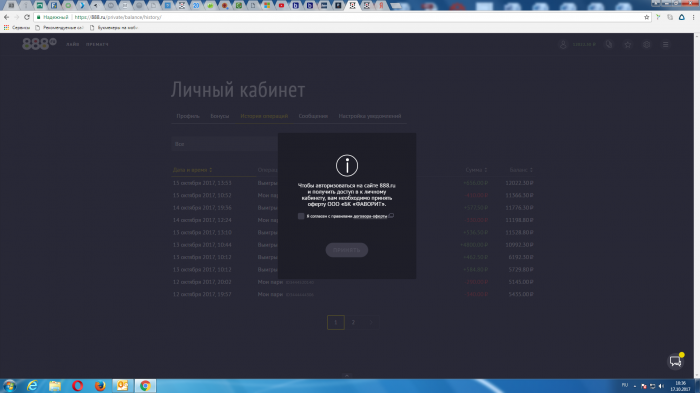Check the offer agreement consent checkbox
The width and height of the screenshot is (700, 393).
click(301, 216)
